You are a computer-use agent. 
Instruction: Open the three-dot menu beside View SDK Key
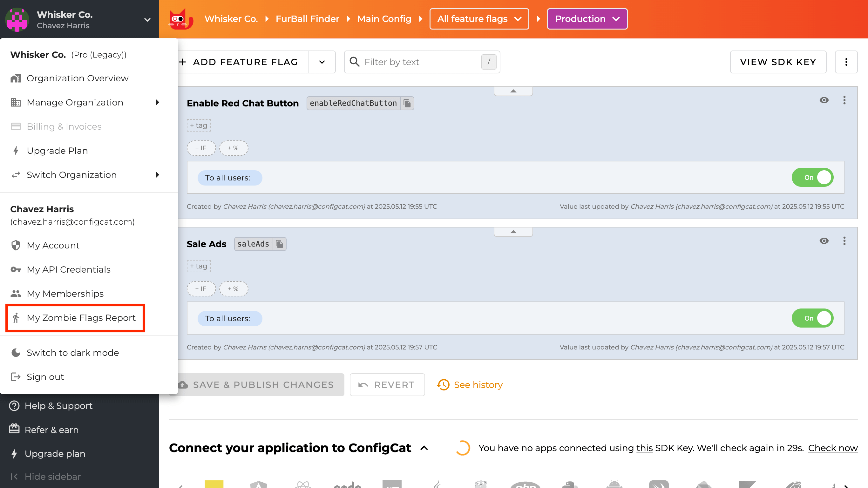[846, 62]
